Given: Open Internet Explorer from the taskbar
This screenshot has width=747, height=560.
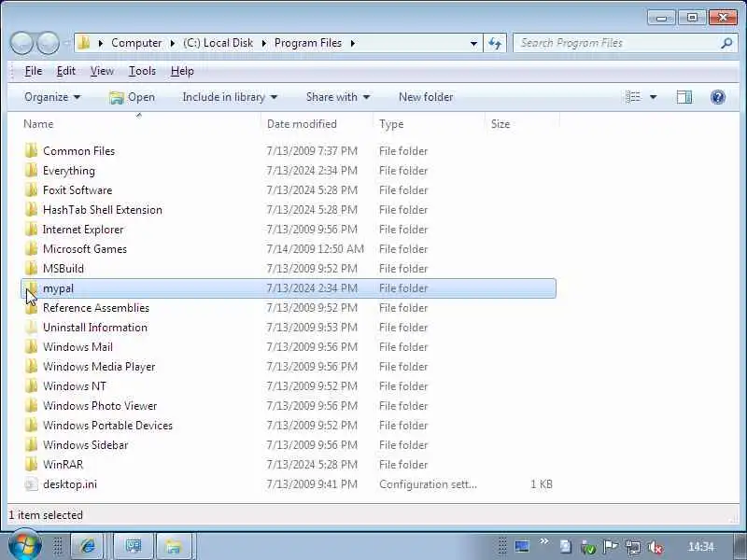Looking at the screenshot, I should [x=87, y=546].
